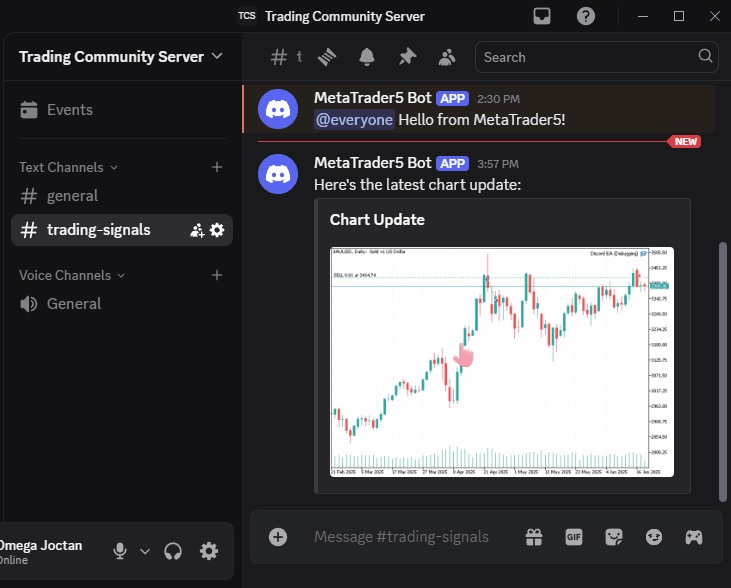
Task: Open the Help question mark icon
Action: [x=586, y=16]
